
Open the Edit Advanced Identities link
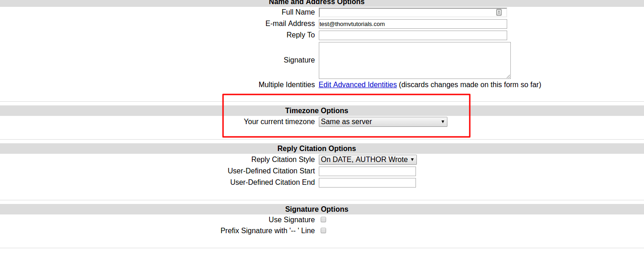358,84
